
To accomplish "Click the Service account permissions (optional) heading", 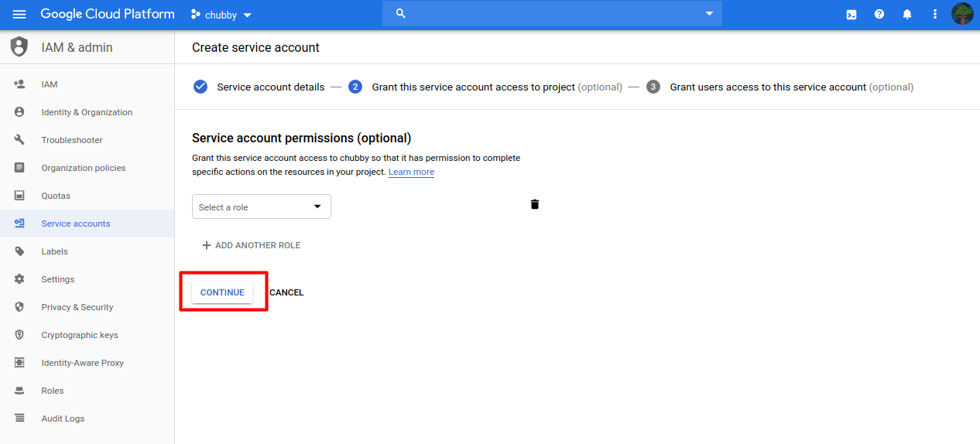I will click(301, 138).
